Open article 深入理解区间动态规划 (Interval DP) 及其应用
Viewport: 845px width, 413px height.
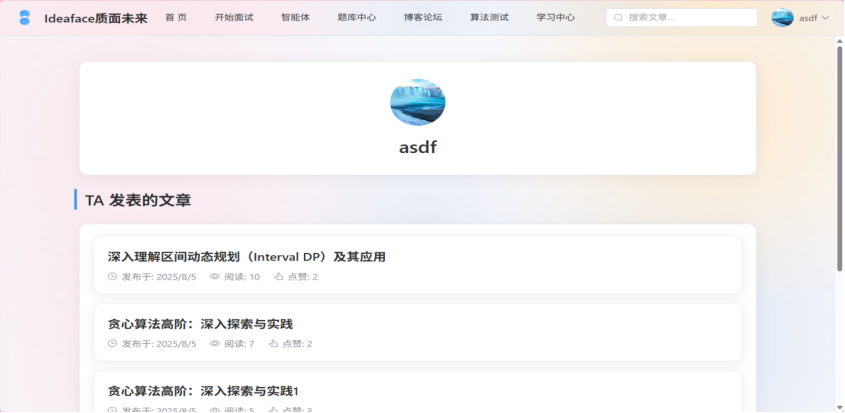click(x=246, y=257)
